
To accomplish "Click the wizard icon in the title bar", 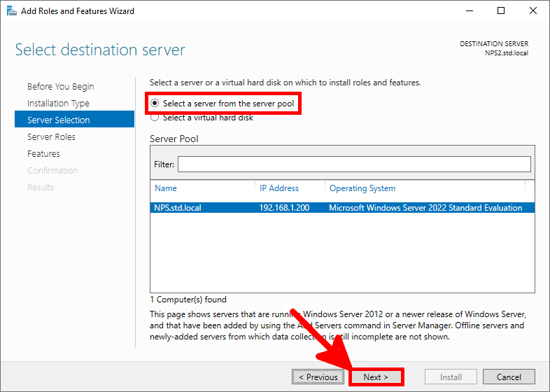I will (x=11, y=11).
